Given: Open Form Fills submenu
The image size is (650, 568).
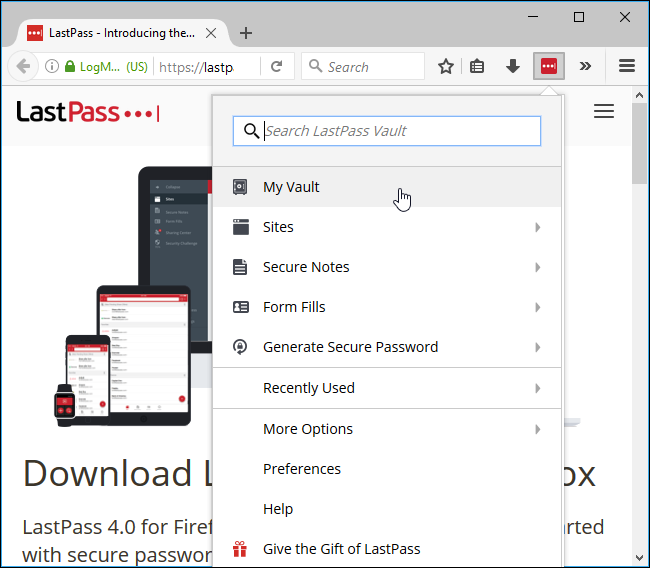Looking at the screenshot, I should (387, 307).
